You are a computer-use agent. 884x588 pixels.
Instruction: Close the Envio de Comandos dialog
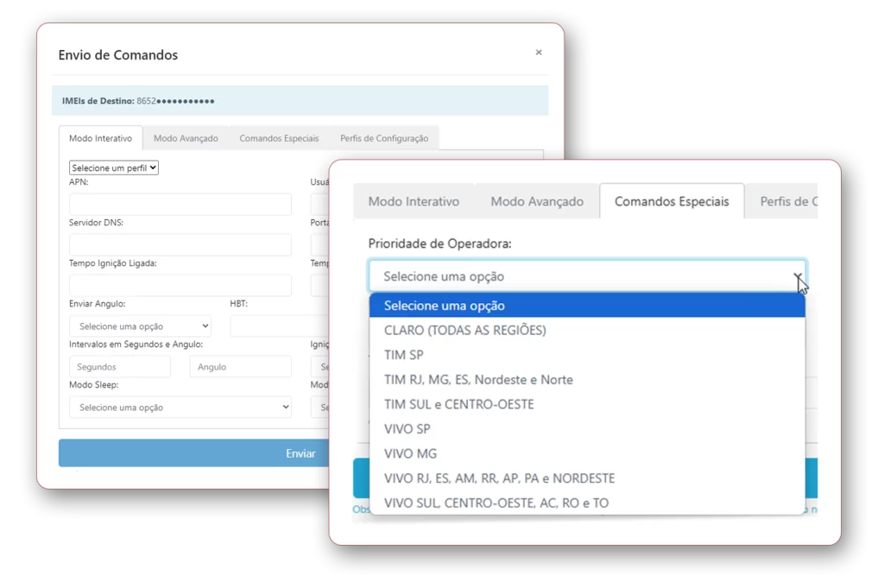(x=539, y=53)
